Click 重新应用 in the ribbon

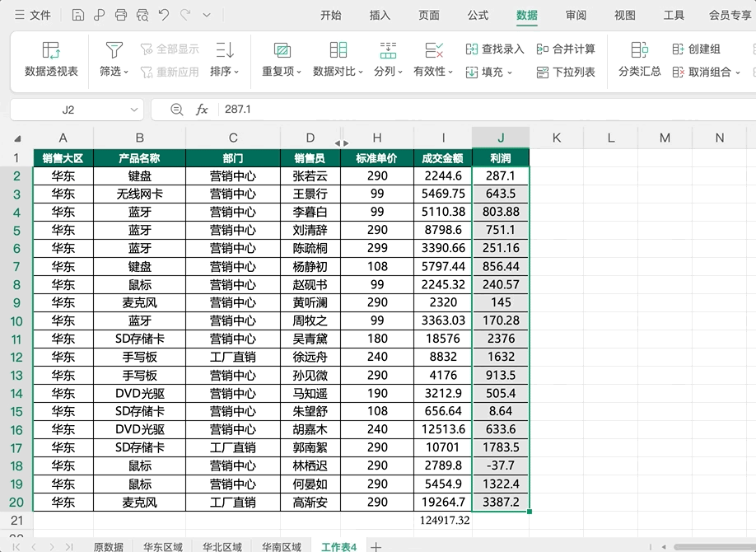[x=170, y=72]
